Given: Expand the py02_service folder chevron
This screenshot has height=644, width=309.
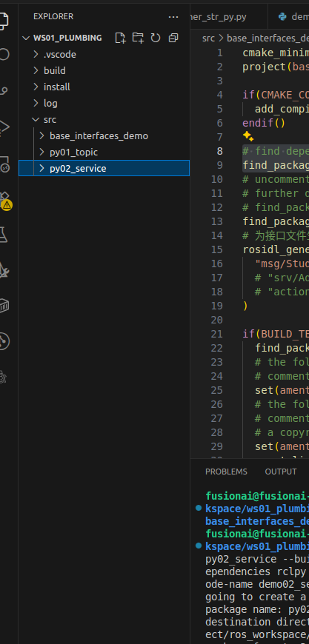Looking at the screenshot, I should click(41, 168).
